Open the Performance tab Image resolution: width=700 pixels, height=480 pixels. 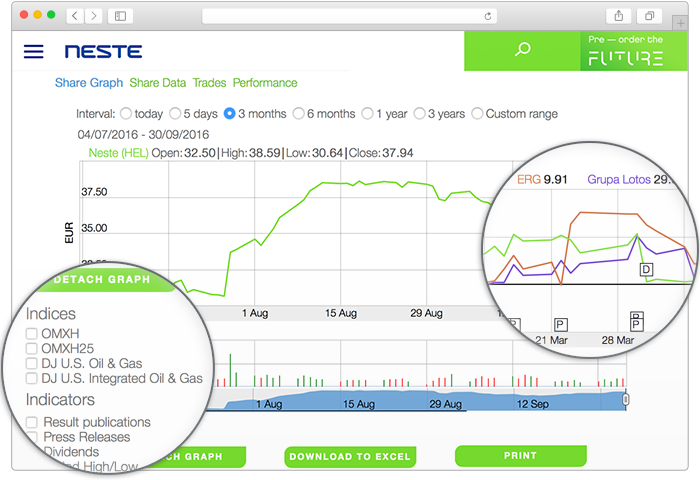265,83
